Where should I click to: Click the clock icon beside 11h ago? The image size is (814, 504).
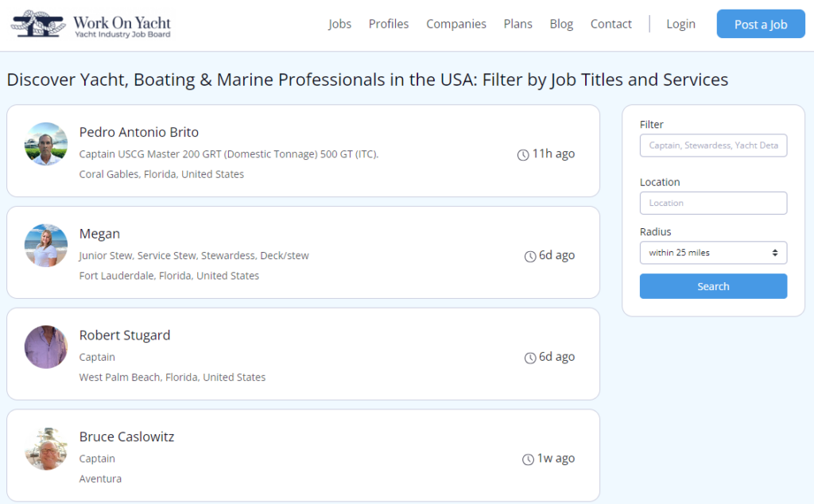[x=523, y=155]
